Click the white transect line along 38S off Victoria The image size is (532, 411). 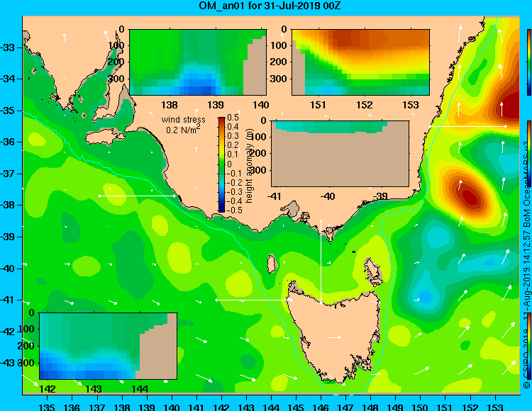137,196
